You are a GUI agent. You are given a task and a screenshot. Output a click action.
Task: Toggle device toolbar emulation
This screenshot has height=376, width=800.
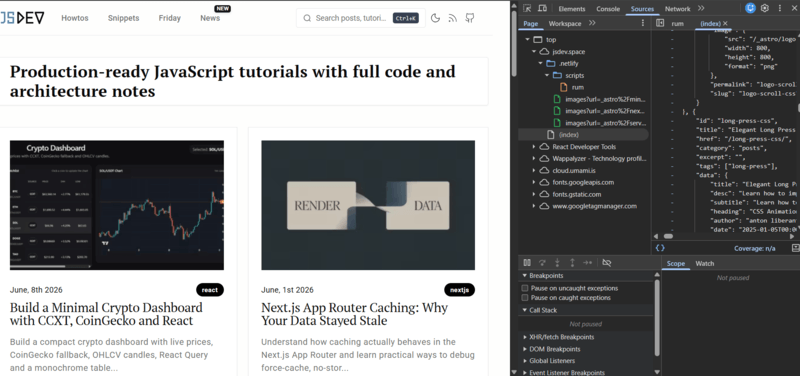tap(542, 8)
